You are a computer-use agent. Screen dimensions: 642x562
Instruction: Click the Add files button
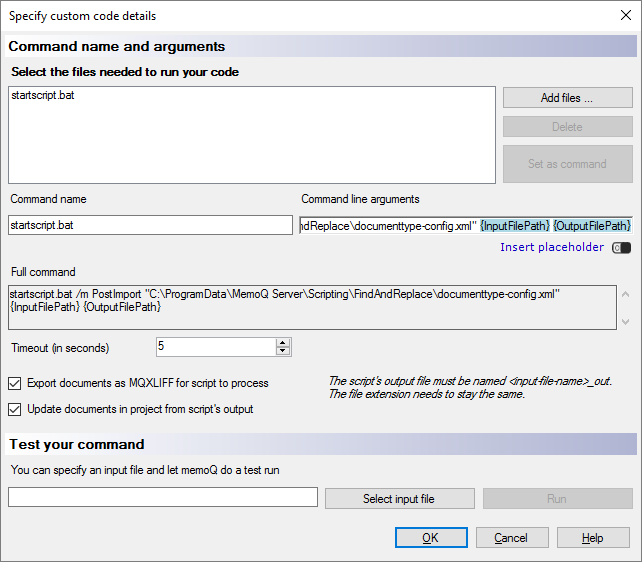[x=567, y=98]
